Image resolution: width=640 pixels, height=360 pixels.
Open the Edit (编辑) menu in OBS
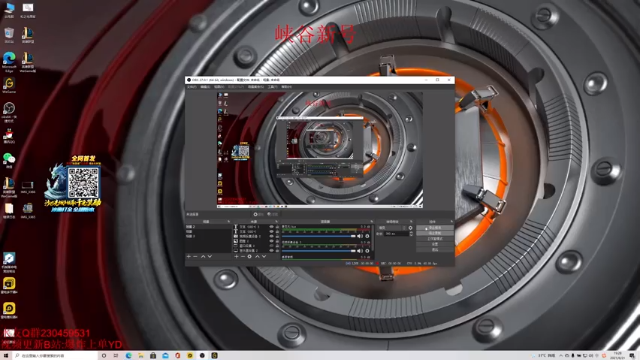[x=205, y=87]
